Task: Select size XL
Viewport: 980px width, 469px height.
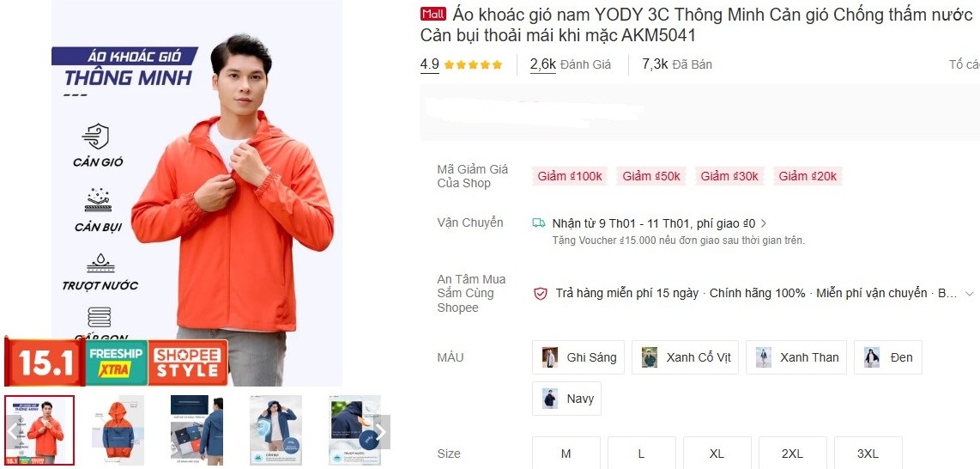Action: (x=717, y=454)
